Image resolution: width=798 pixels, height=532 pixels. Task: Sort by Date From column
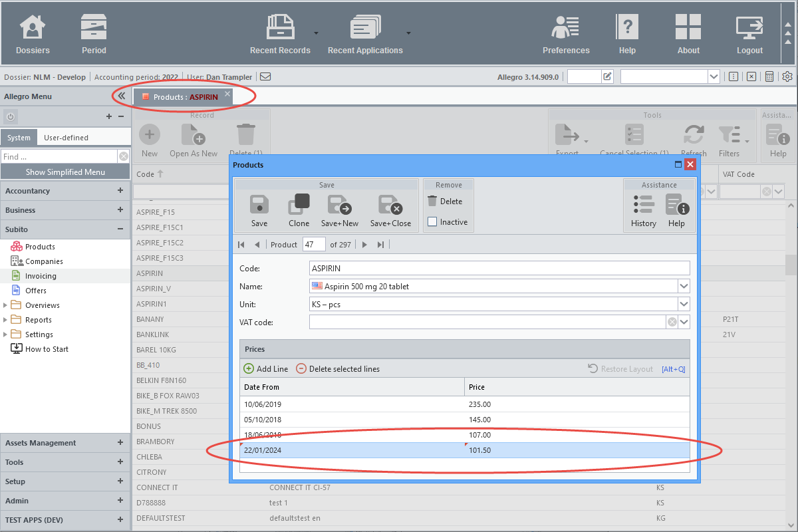[x=352, y=386]
